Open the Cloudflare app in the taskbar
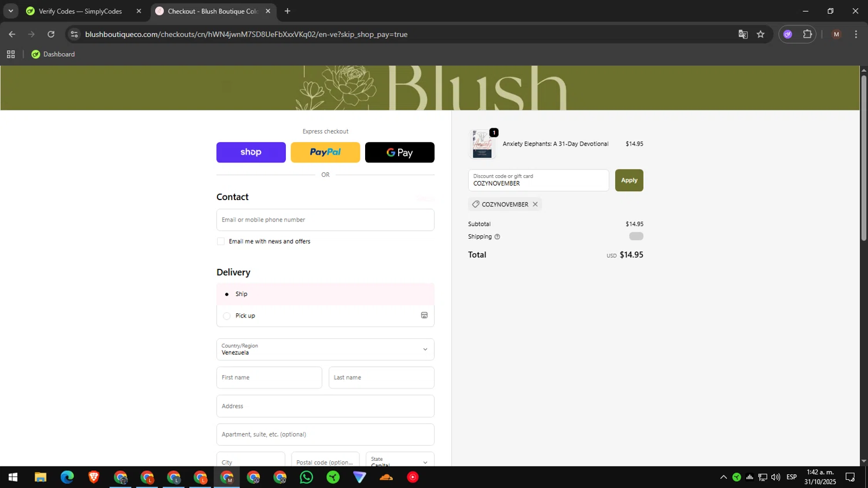 386,477
